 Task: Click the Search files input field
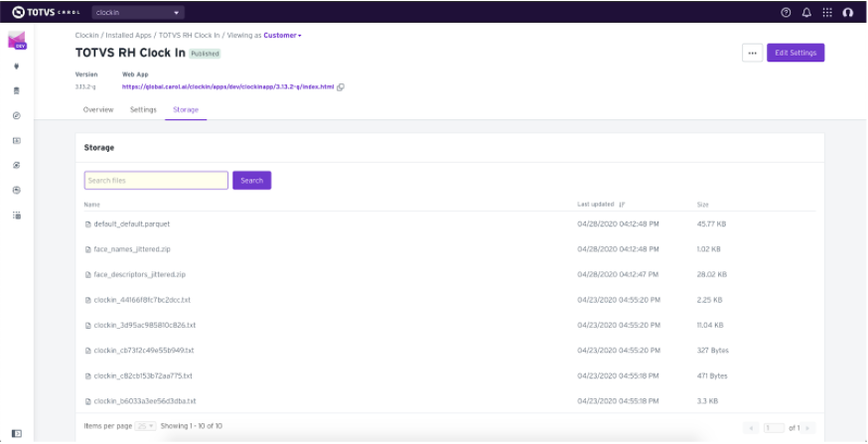[x=156, y=181]
